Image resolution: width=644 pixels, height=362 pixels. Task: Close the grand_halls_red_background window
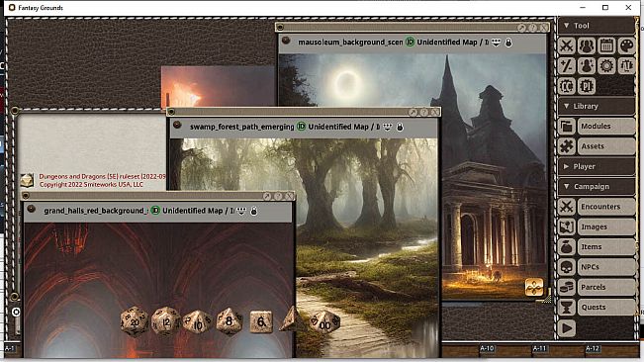(289, 196)
